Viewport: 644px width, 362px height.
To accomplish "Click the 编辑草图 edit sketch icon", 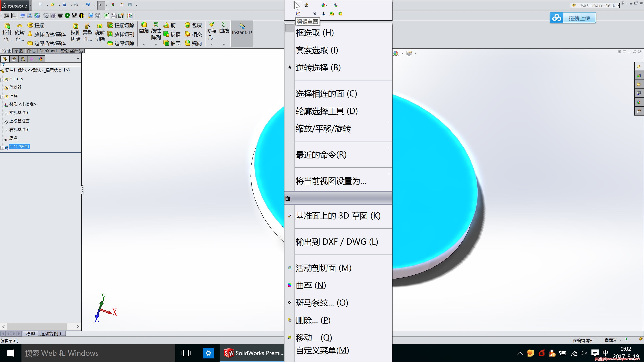I will (298, 14).
